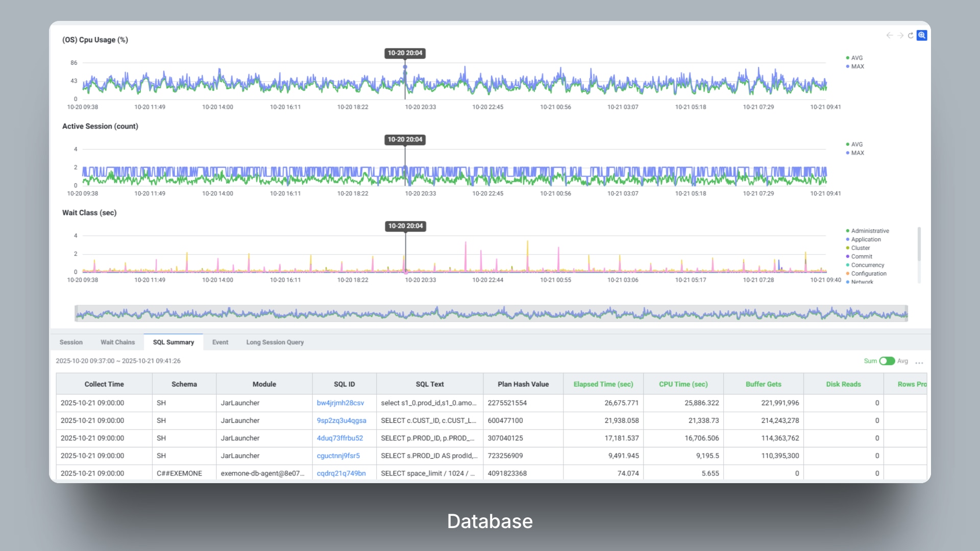The image size is (980, 551).
Task: Click the forward arrow chart navigation icon
Action: pyautogui.click(x=900, y=35)
